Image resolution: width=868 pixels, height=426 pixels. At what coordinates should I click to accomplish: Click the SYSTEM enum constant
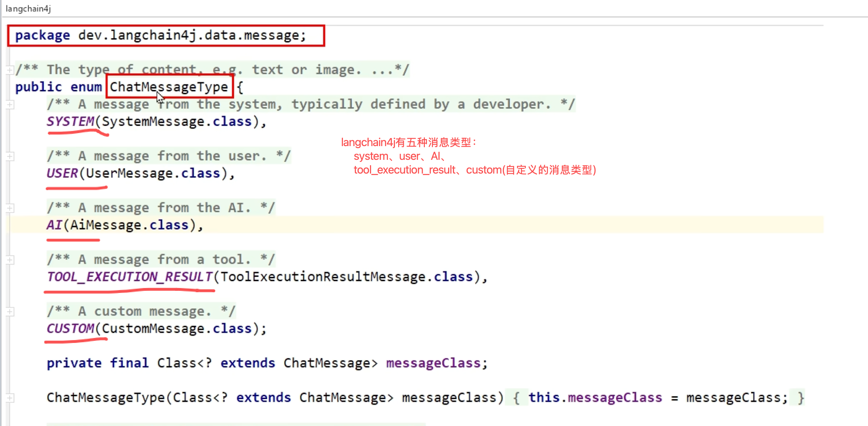pos(70,121)
